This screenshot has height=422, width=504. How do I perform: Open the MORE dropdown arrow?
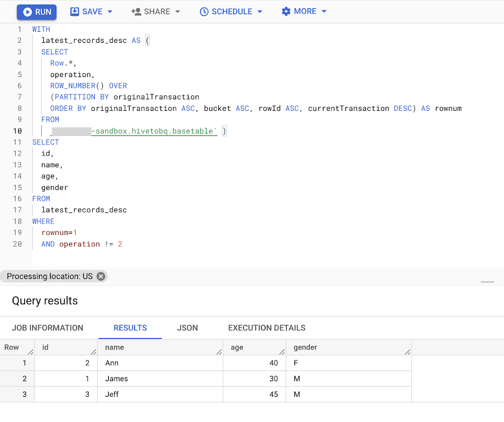pyautogui.click(x=324, y=12)
